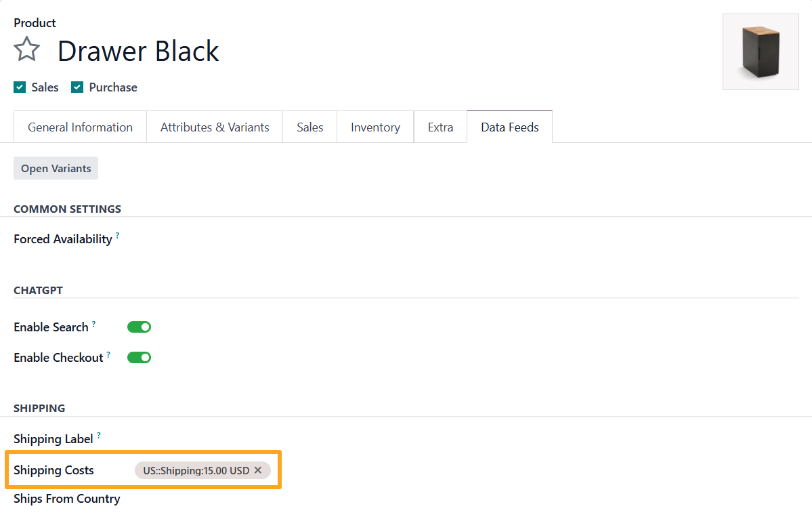This screenshot has height=517, width=812.
Task: Click the Data Feeds tab
Action: 509,127
